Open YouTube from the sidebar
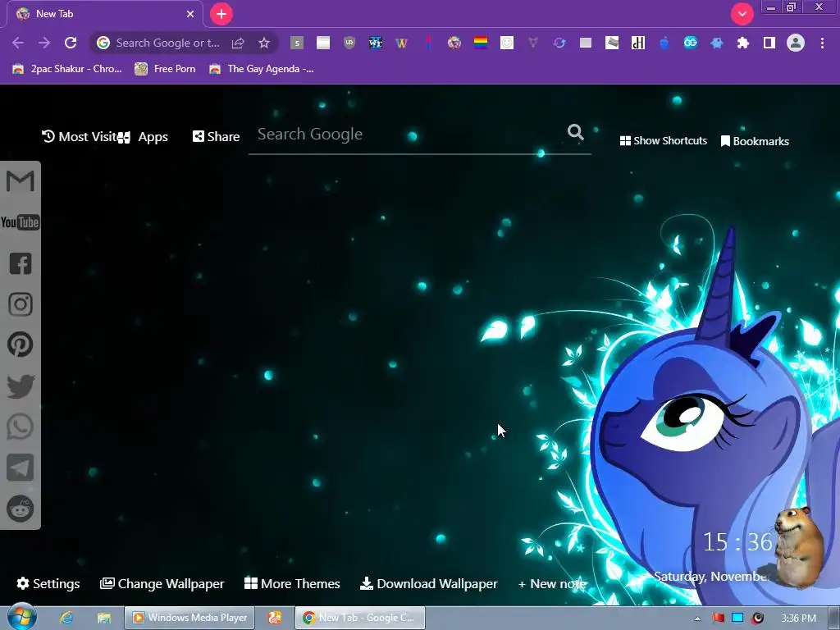Image resolution: width=840 pixels, height=630 pixels. (x=21, y=222)
